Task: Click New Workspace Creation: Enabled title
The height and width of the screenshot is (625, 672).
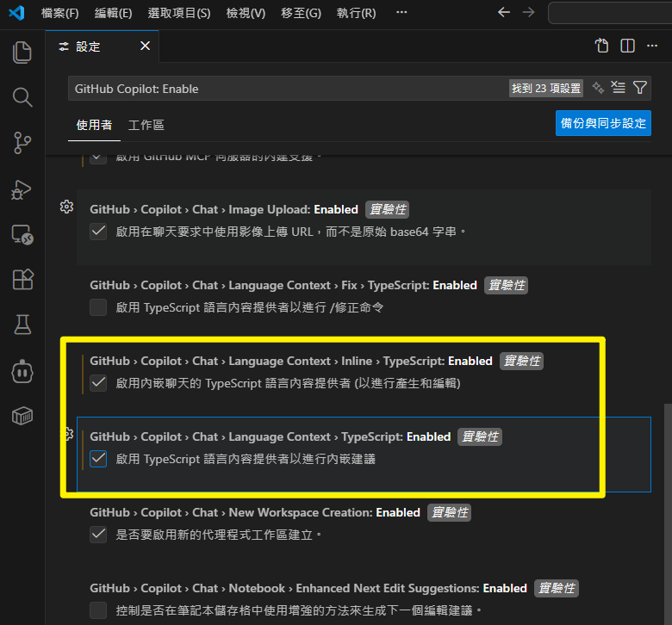Action: (x=254, y=512)
